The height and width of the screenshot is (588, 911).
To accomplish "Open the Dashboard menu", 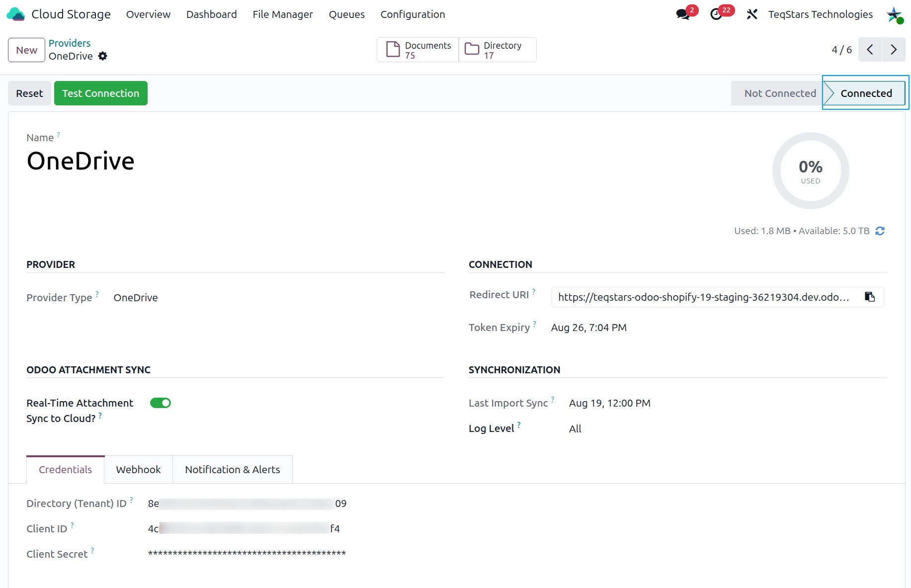I will [212, 14].
